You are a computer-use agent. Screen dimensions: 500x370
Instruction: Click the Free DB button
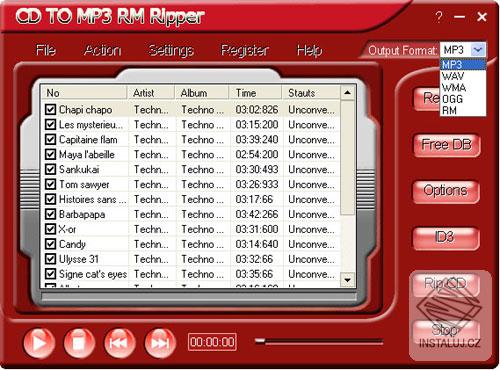(447, 145)
